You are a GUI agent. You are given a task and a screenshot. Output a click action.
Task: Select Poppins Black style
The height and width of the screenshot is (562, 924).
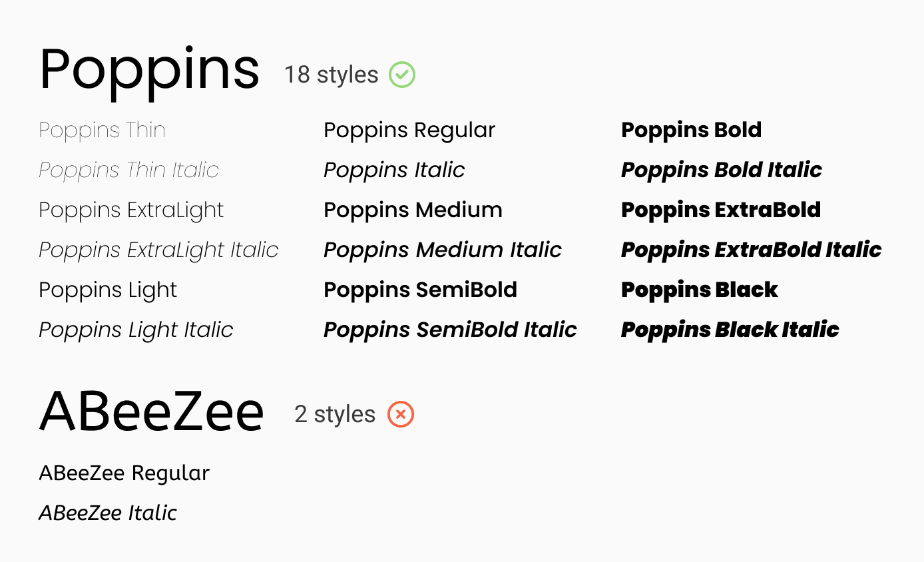[x=700, y=290]
